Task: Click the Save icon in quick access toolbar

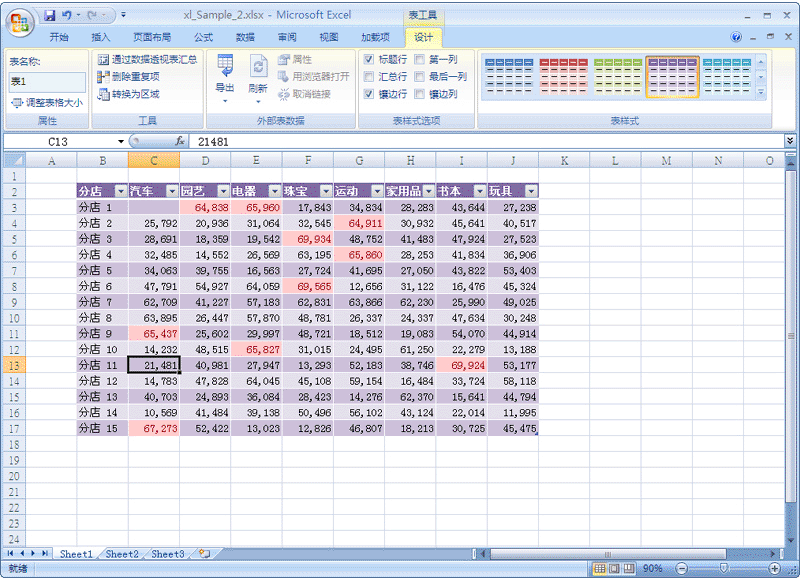Action: tap(49, 16)
